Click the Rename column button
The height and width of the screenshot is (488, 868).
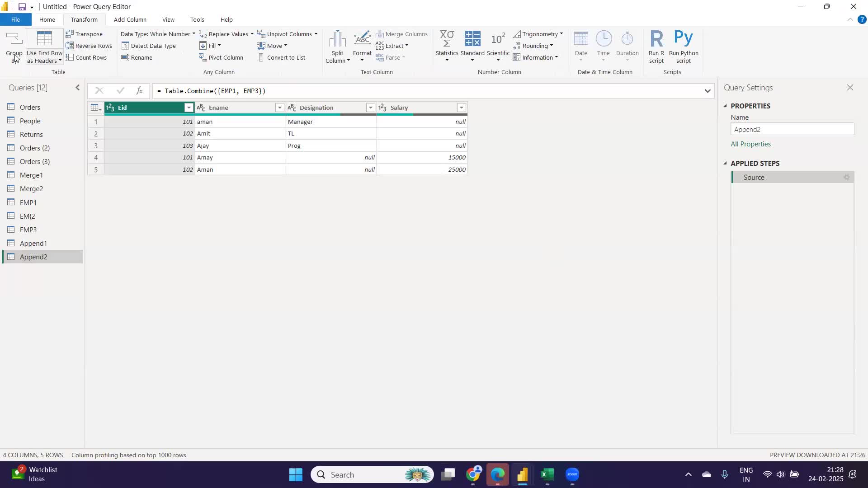137,57
